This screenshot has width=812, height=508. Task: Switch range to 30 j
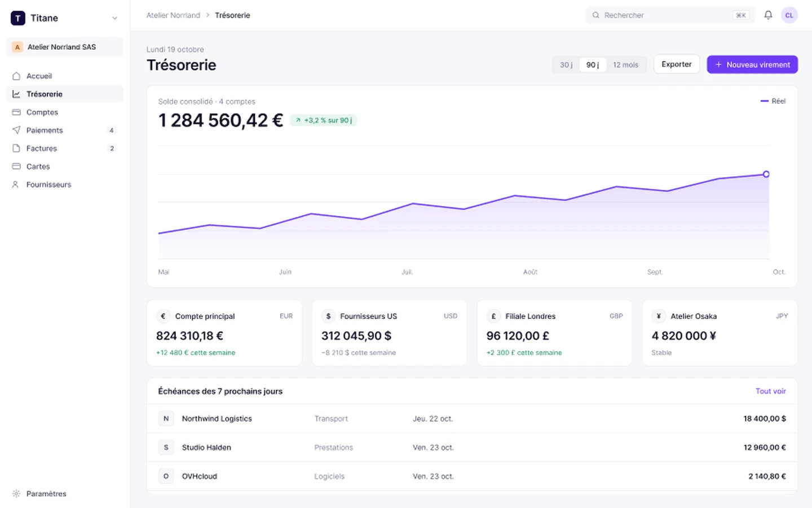[566, 65]
